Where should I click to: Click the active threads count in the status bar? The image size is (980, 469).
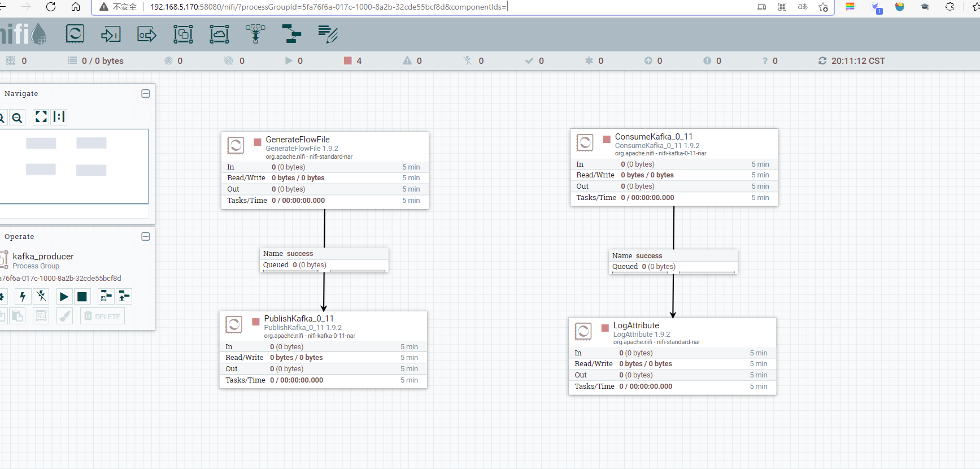[x=17, y=60]
